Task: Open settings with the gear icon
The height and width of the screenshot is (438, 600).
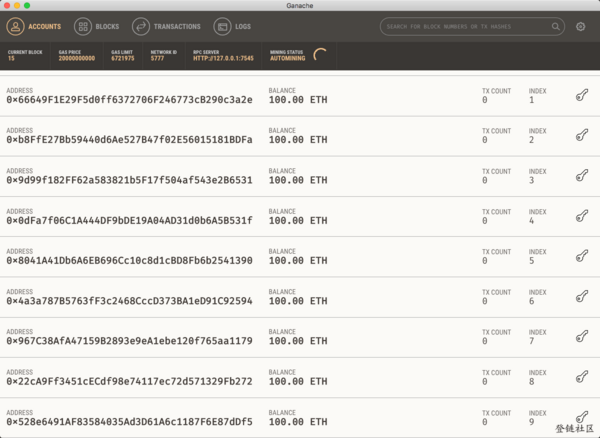Action: point(580,26)
